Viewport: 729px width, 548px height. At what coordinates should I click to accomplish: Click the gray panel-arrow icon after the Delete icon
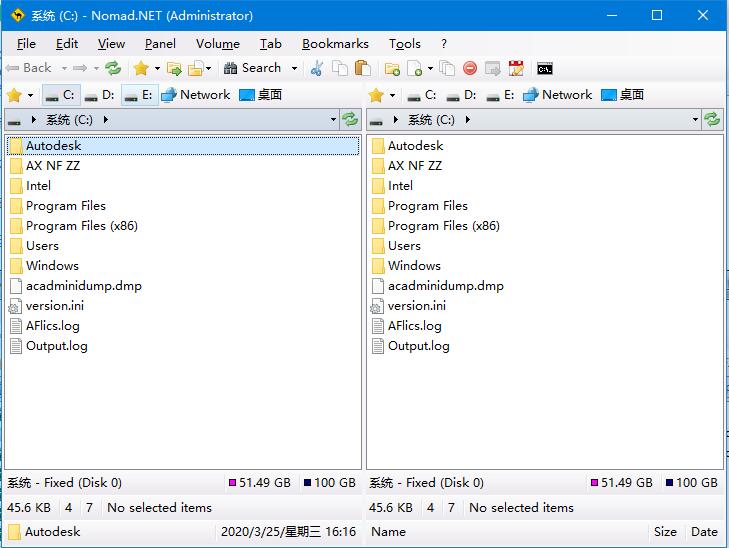[492, 69]
